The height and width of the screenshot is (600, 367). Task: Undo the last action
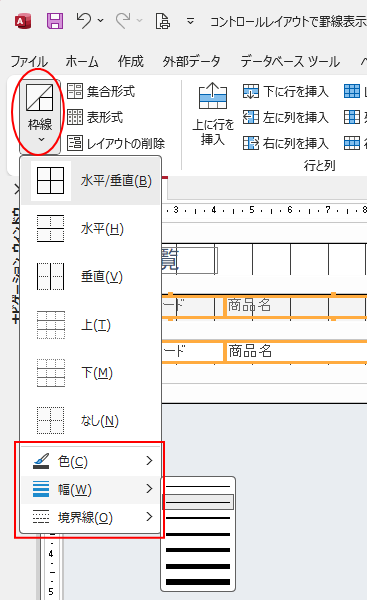83,21
